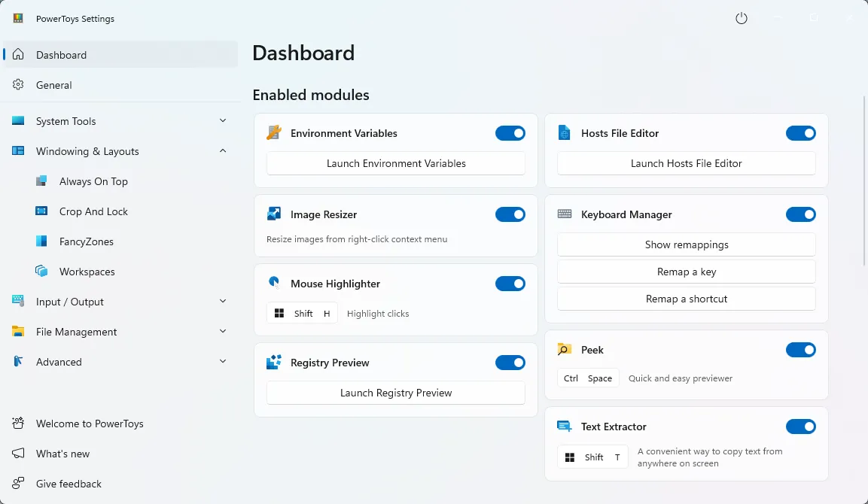Click the Text Extractor icon
868x504 pixels.
565,427
